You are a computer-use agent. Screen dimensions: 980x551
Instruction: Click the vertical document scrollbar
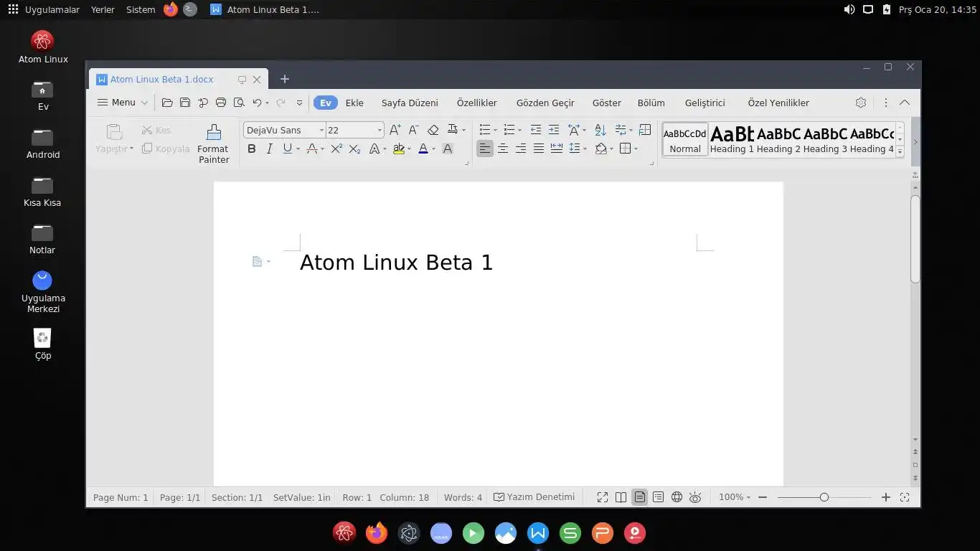(915, 239)
